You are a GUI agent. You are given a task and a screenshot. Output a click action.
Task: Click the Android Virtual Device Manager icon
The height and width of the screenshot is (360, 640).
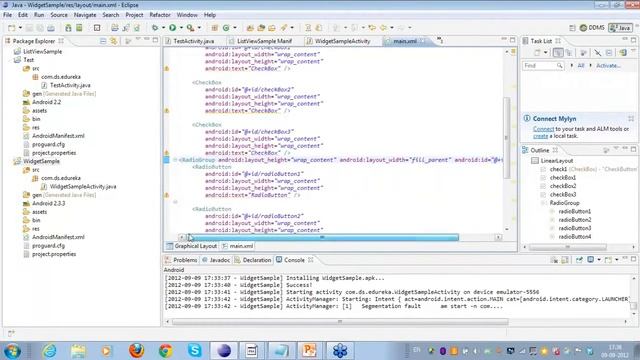pos(79,28)
